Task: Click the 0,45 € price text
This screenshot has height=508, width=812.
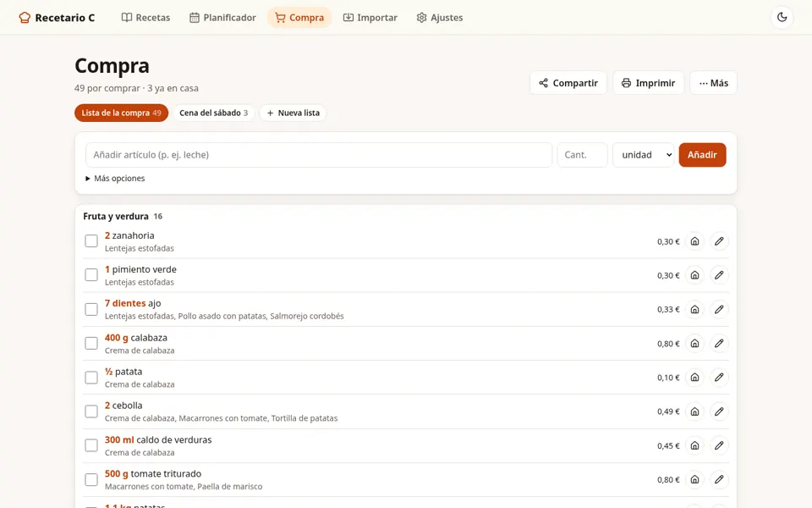Action: click(668, 446)
